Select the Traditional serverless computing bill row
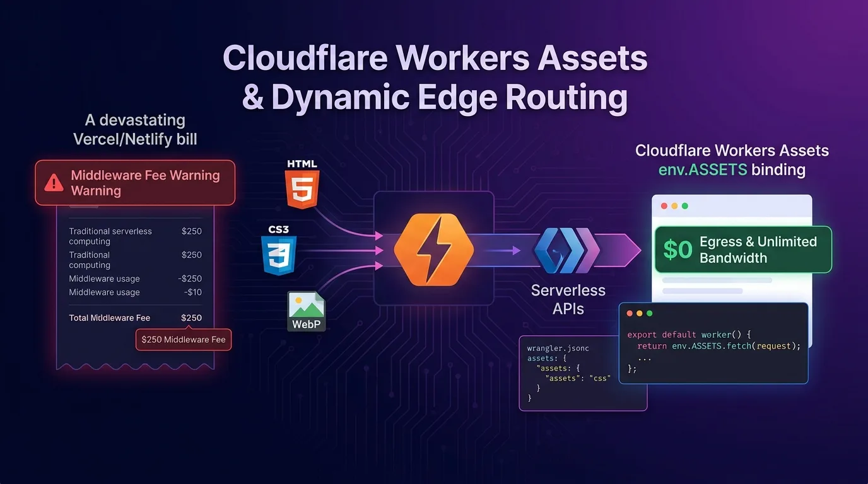This screenshot has width=868, height=484. 135,236
